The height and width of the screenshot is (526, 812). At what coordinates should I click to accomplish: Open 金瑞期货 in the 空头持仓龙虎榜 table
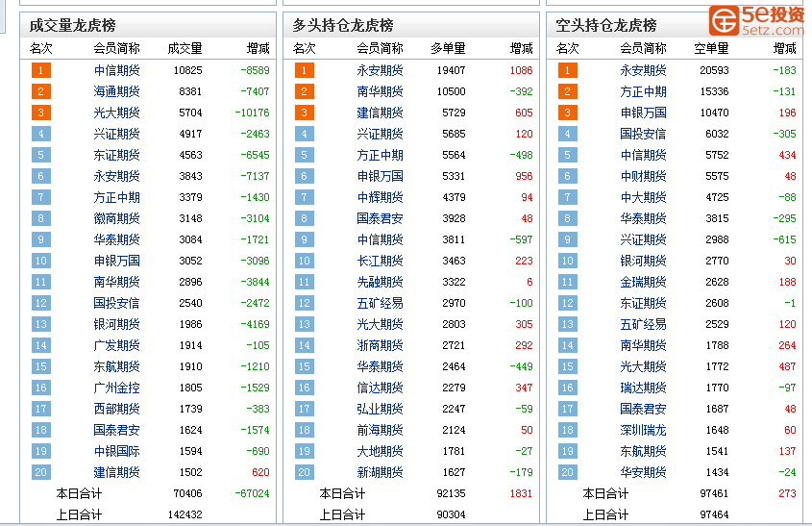click(x=643, y=282)
